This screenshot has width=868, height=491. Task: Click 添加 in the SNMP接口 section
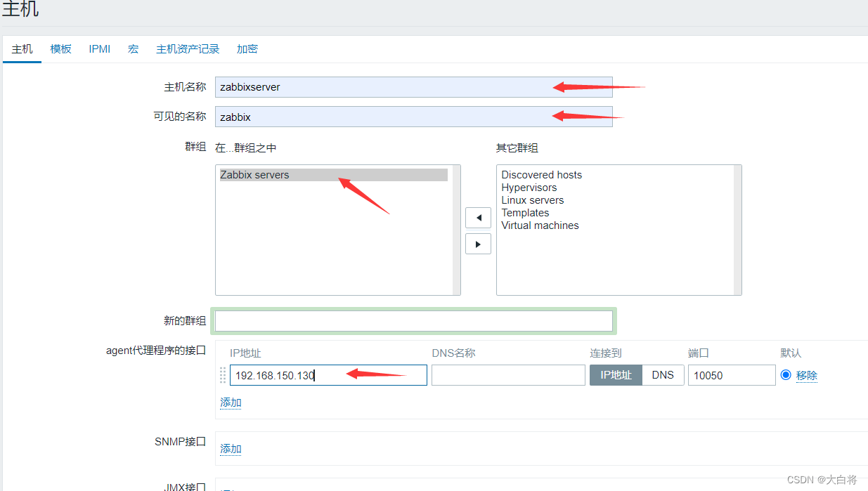coord(231,449)
